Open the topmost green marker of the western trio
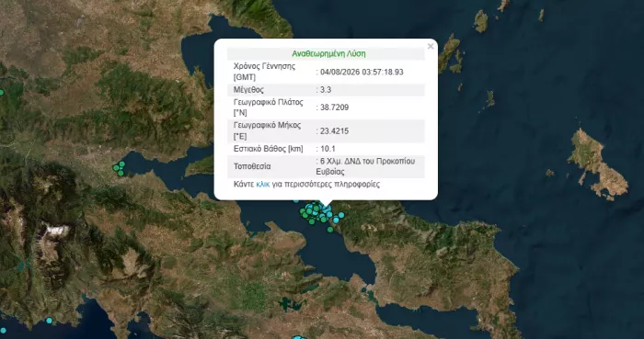 122,164
